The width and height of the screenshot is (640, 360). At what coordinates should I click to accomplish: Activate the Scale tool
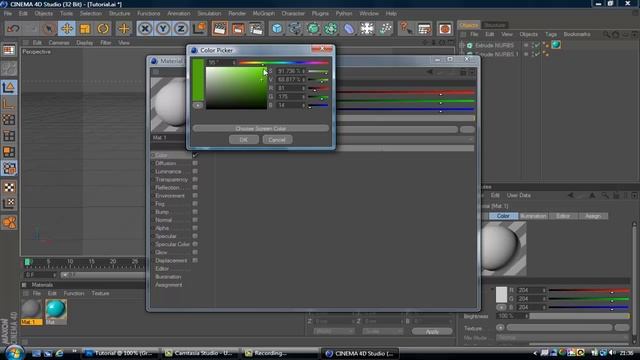pos(85,29)
